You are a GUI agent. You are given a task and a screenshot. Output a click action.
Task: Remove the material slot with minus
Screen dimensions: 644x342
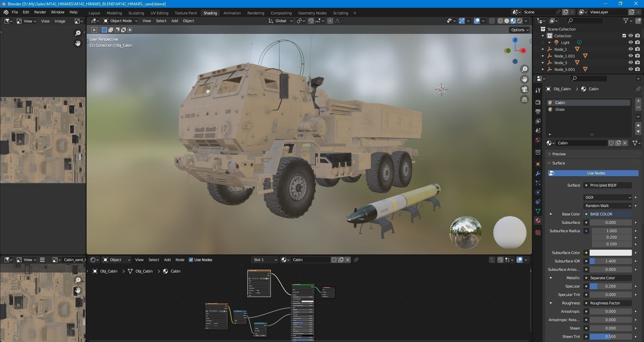coord(638,107)
